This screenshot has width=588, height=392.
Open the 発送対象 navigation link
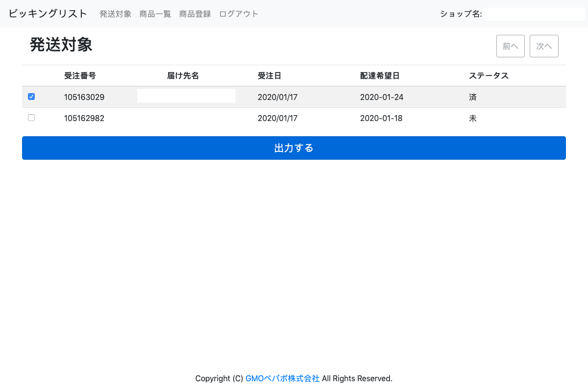(x=116, y=14)
